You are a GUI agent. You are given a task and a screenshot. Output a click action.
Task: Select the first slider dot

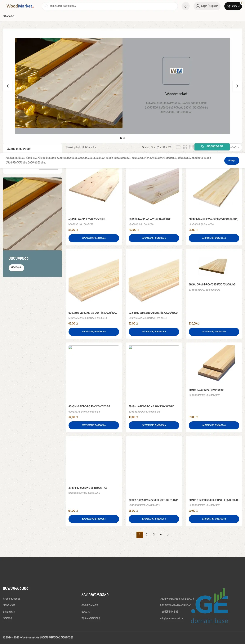point(121,138)
